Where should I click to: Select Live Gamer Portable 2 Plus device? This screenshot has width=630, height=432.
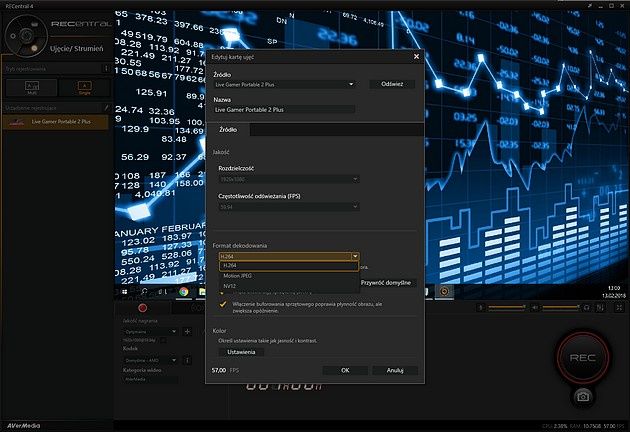point(55,122)
